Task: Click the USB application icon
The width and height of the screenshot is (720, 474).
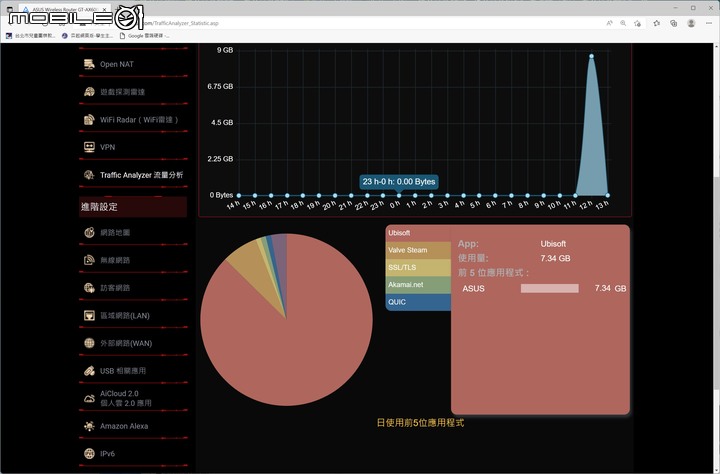Action: pos(89,371)
